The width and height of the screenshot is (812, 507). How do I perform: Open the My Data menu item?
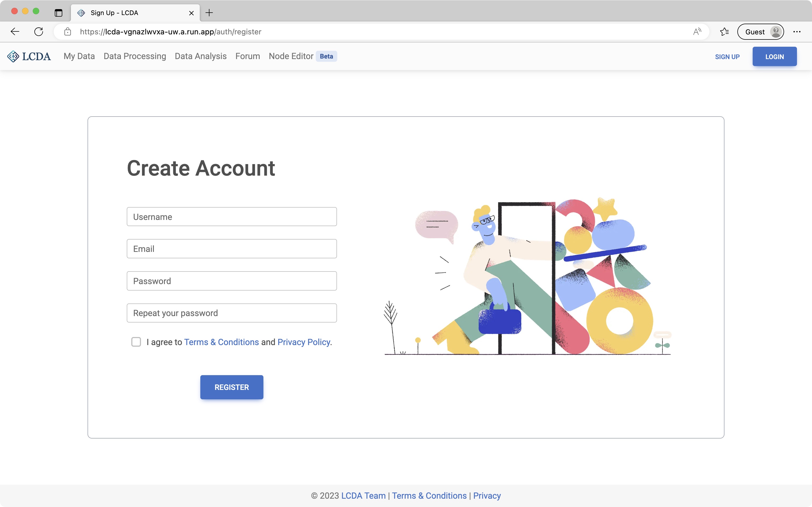[x=79, y=56]
